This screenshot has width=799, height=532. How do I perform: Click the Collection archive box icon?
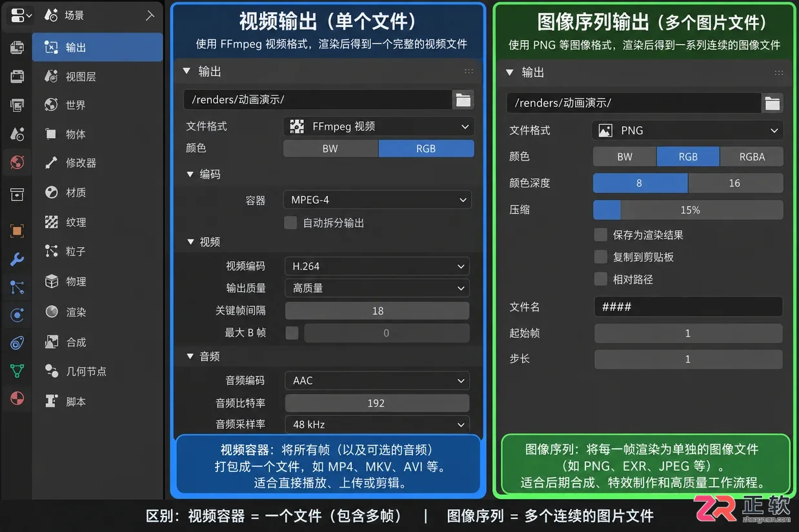tap(17, 194)
